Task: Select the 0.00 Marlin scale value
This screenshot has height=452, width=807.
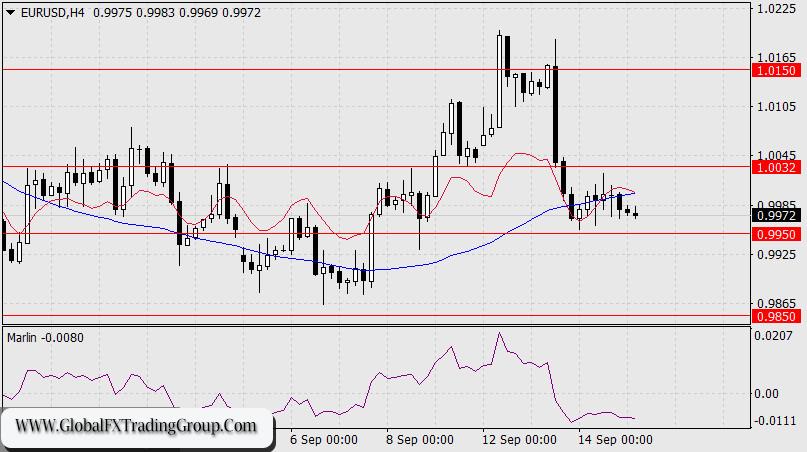Action: [766, 394]
